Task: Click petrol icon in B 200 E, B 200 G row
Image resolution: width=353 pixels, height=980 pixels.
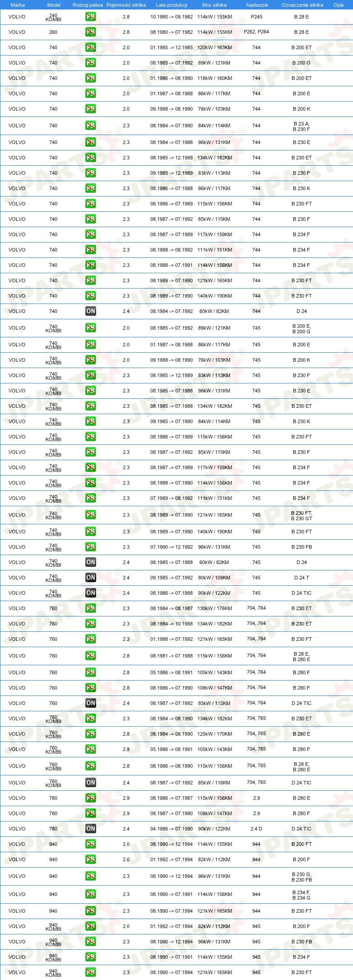Action: point(91,328)
